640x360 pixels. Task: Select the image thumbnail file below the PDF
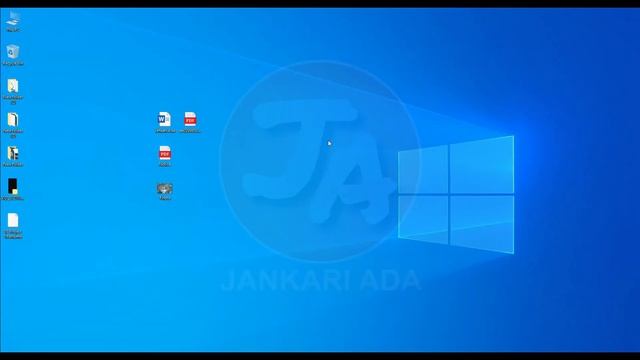[165, 189]
